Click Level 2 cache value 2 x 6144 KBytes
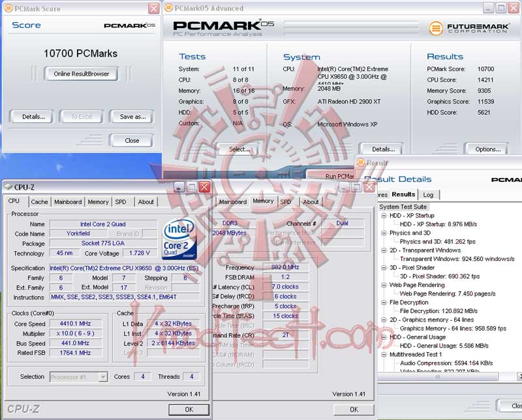The height and width of the screenshot is (420, 522). click(173, 343)
